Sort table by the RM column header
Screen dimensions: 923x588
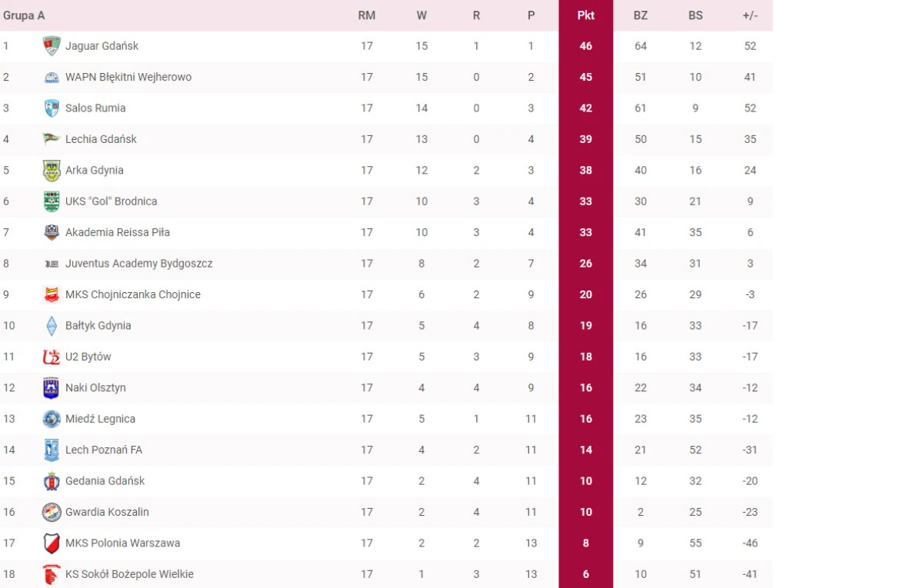coord(367,15)
